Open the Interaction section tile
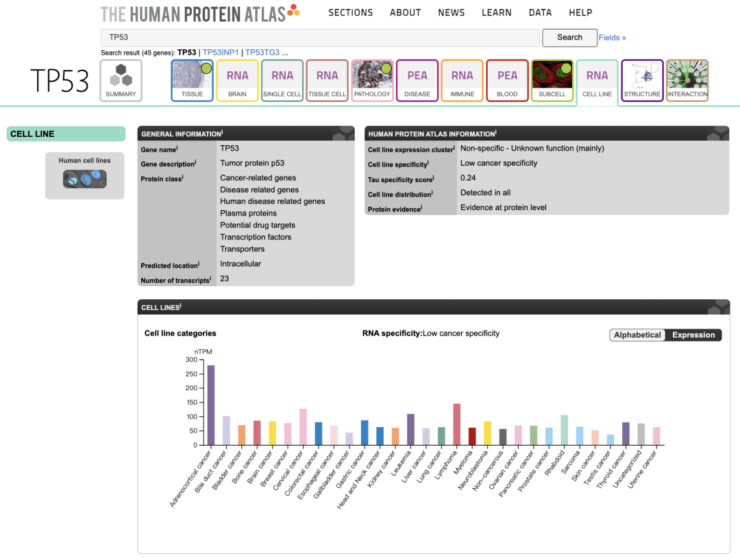740x560 pixels. coord(687,81)
